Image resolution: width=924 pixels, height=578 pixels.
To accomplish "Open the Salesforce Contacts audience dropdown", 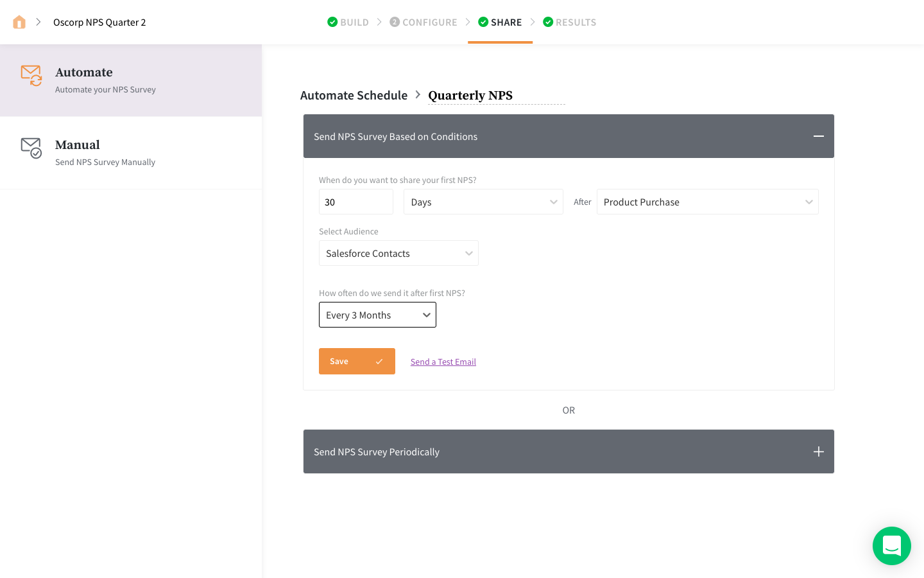I will tap(398, 253).
